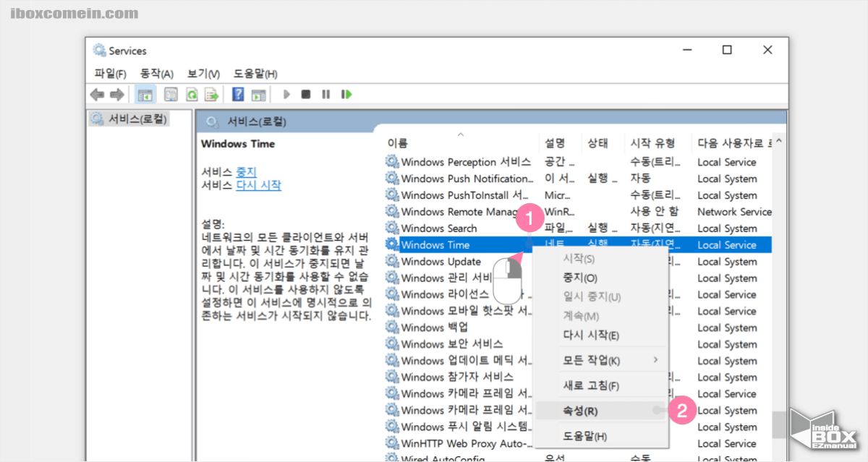Click the 다시 시작 link in the left pane
This screenshot has height=462, width=868.
pos(257,184)
